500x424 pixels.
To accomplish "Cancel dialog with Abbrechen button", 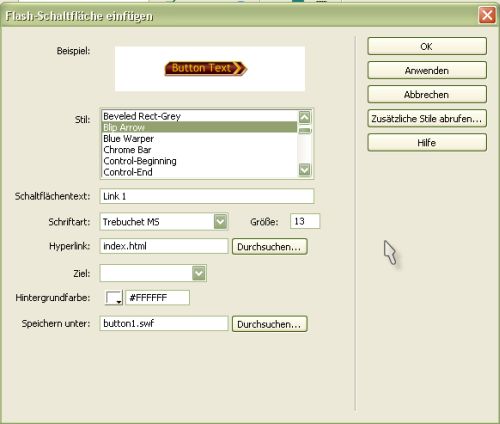I will tap(427, 94).
